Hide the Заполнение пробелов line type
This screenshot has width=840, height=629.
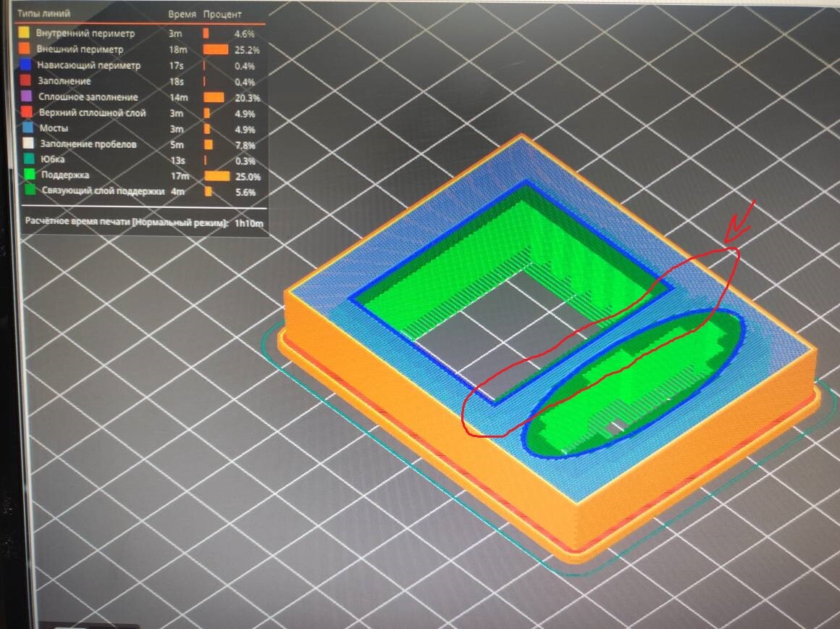coord(88,143)
